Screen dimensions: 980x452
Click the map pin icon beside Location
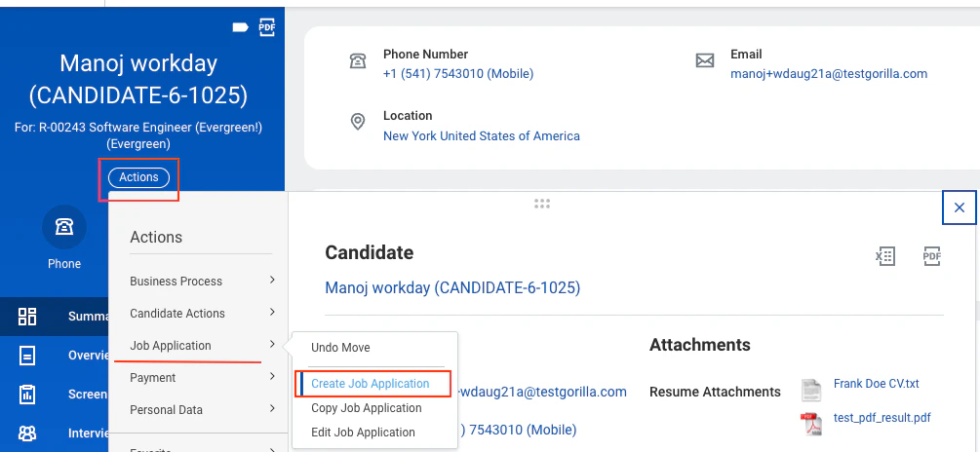click(358, 123)
